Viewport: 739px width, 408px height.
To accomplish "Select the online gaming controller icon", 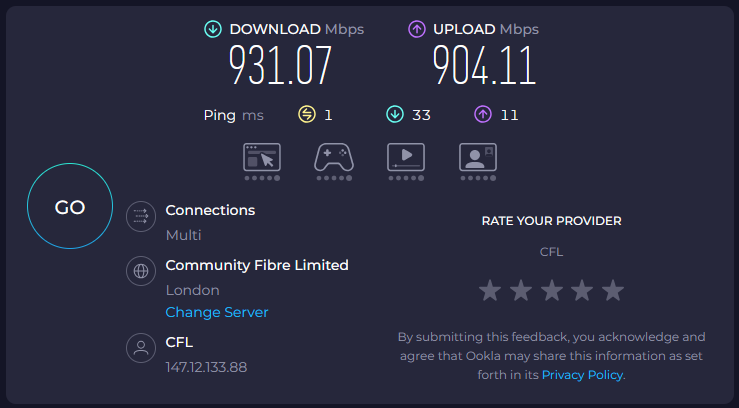I will [333, 158].
